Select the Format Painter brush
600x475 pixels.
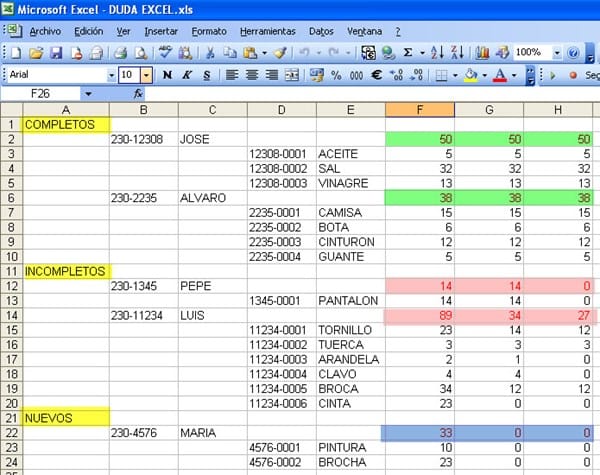tap(280, 53)
